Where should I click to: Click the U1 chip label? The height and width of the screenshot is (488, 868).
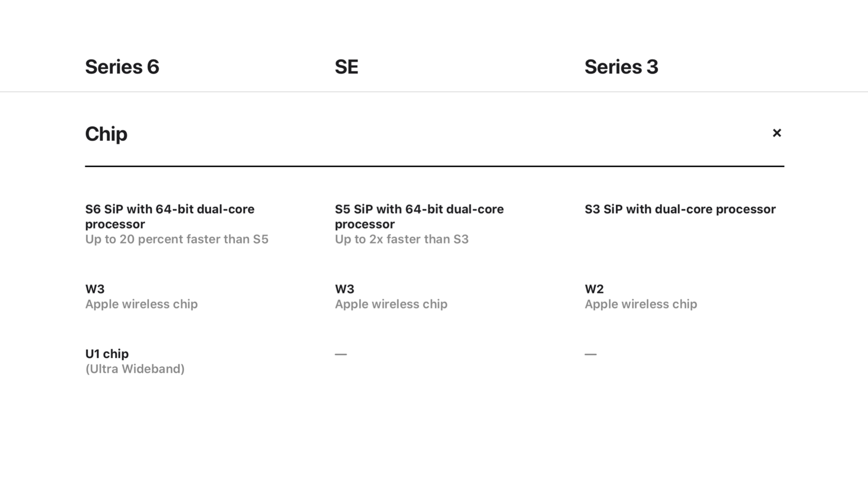tap(107, 354)
